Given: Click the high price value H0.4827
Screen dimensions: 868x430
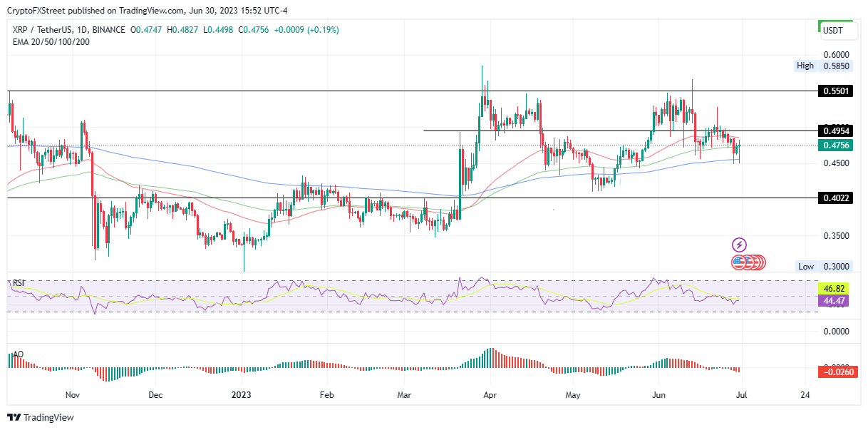Looking at the screenshot, I should pyautogui.click(x=181, y=30).
